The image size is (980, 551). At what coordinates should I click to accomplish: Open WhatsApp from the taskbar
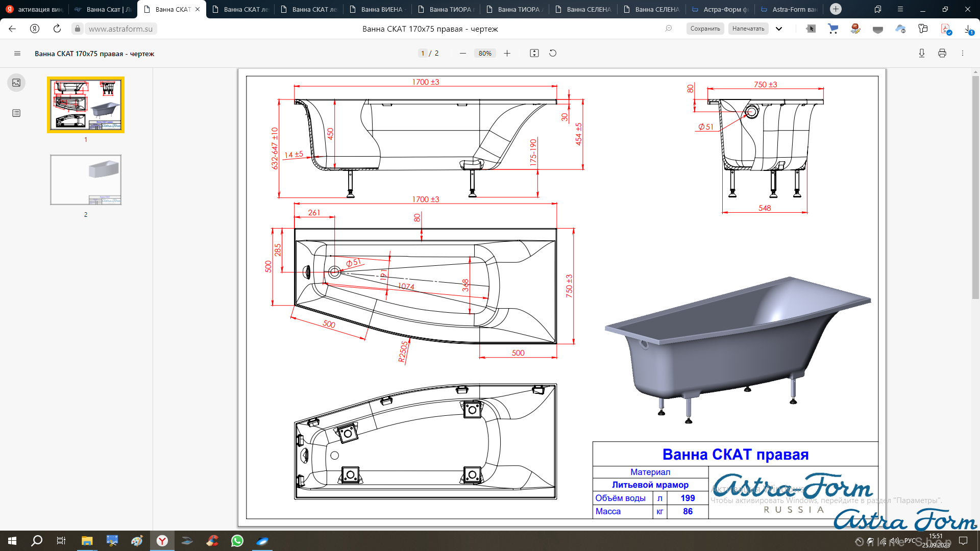click(x=237, y=541)
